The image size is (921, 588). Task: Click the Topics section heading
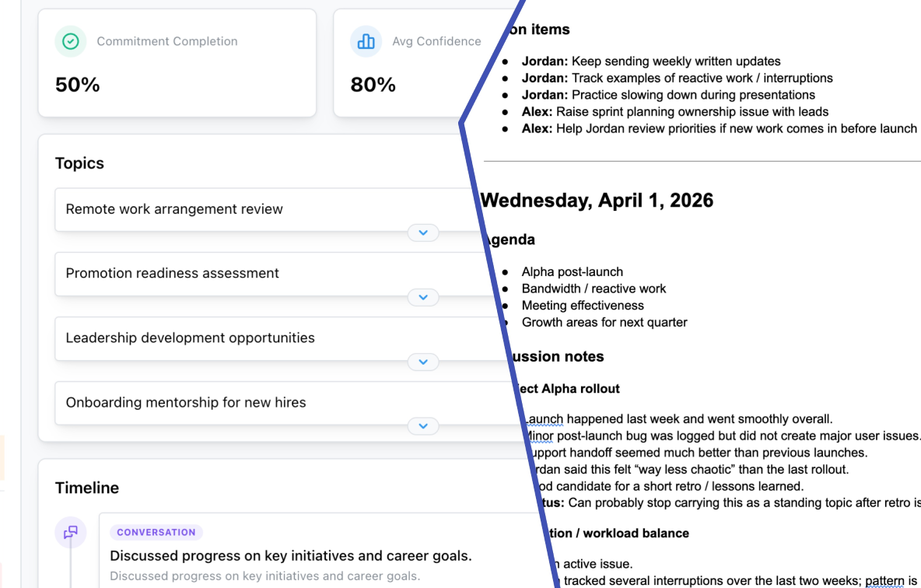(79, 163)
